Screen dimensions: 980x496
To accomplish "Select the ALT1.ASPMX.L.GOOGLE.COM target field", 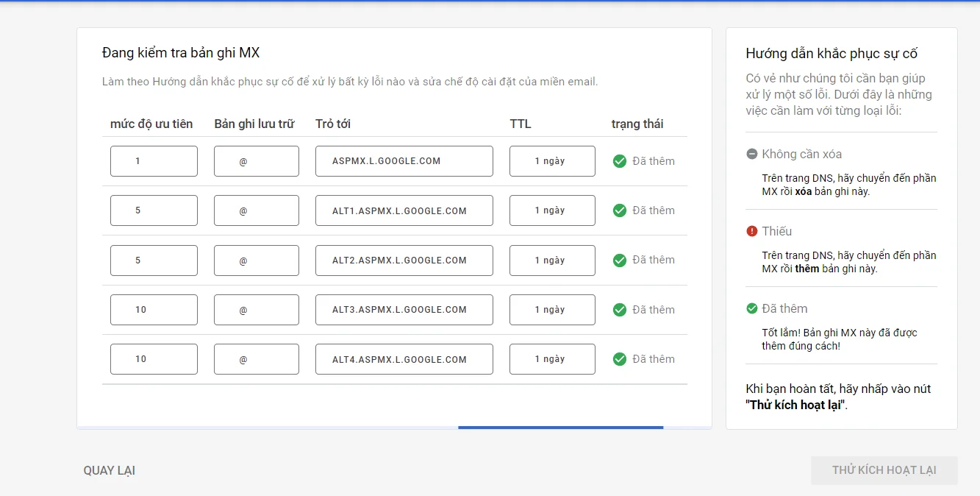I will [x=404, y=210].
